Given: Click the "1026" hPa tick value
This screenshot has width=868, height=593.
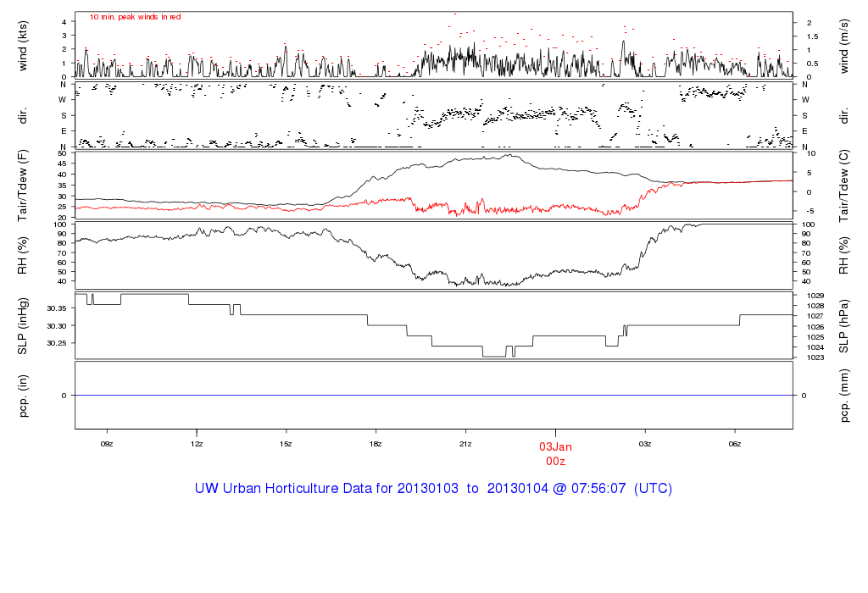Looking at the screenshot, I should pos(815,327).
